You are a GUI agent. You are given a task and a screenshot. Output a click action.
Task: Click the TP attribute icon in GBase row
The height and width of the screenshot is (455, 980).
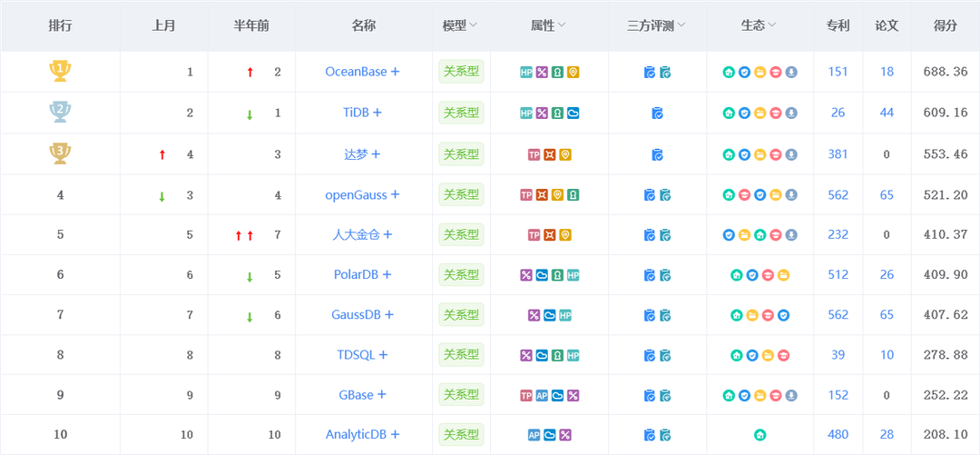(526, 396)
